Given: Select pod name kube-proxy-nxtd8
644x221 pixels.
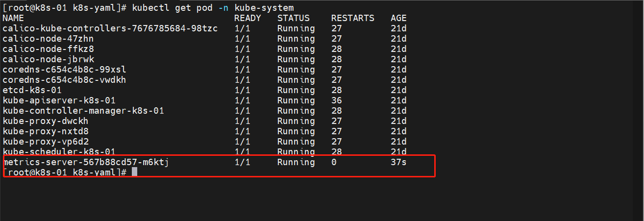Looking at the screenshot, I should pos(46,131).
